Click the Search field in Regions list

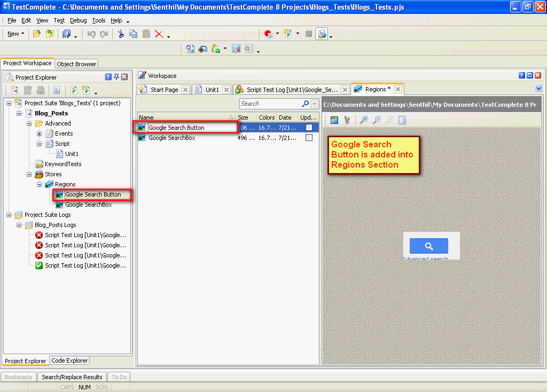(x=270, y=104)
